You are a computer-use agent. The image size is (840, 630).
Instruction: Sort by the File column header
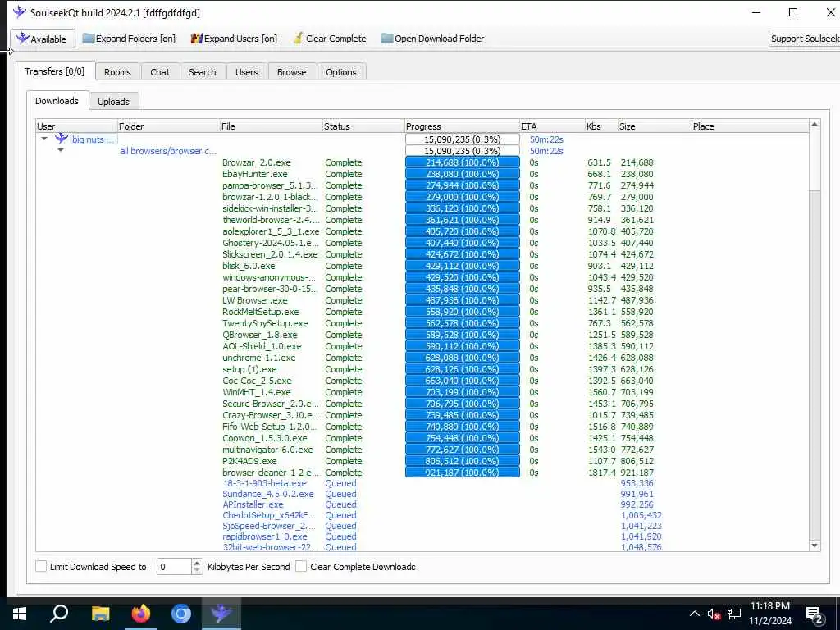tap(271, 126)
